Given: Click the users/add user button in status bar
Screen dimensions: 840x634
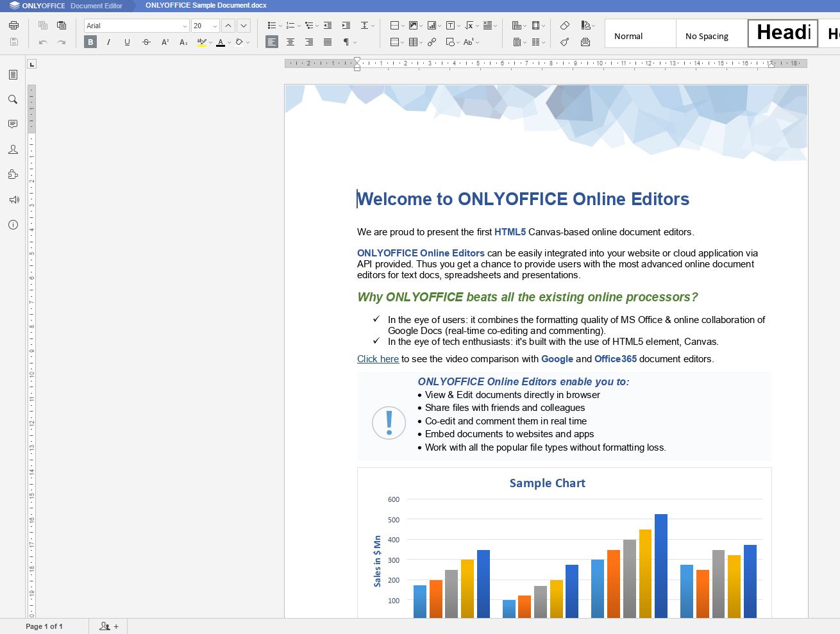Looking at the screenshot, I should tap(108, 626).
